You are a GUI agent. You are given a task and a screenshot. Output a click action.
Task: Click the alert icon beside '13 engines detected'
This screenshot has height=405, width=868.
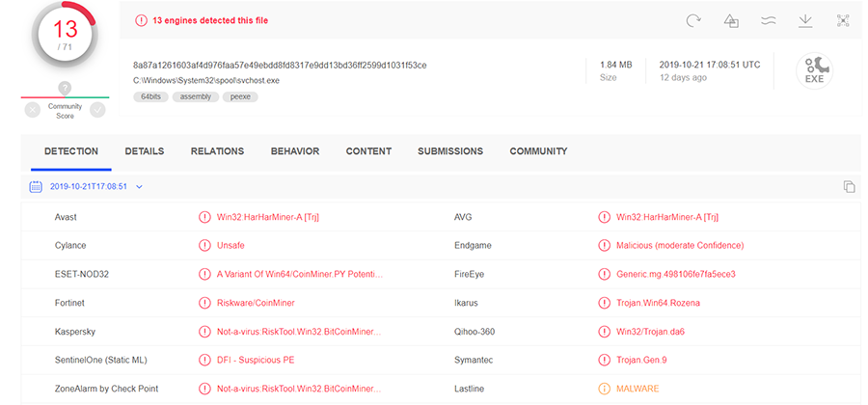[x=141, y=20]
